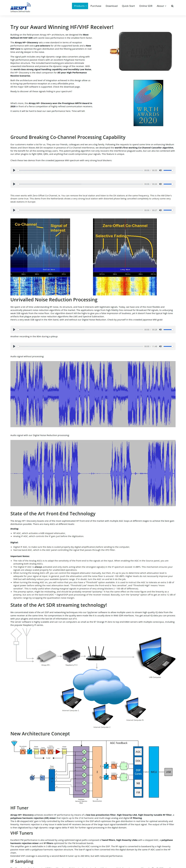
Task: Click heading "Try our Award Winning HF/VHF Receiver!"
Action: pyautogui.click(x=62, y=27)
